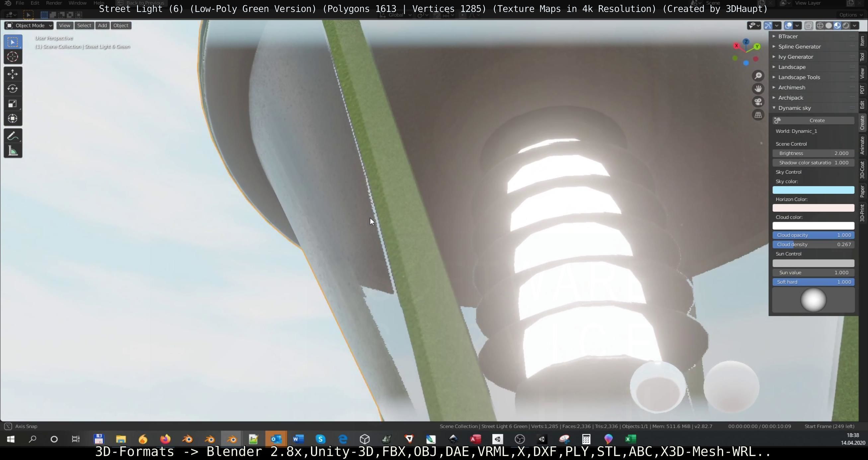Click the sun direction sphere widget

point(814,300)
